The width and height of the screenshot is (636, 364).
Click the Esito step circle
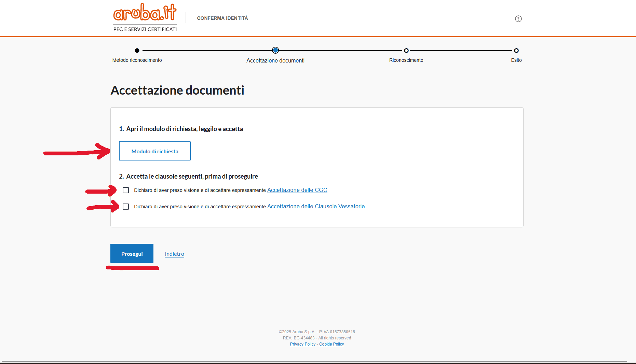tap(516, 51)
